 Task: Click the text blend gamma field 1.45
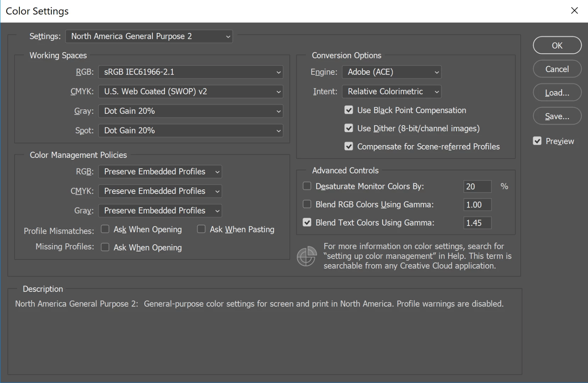coord(477,223)
